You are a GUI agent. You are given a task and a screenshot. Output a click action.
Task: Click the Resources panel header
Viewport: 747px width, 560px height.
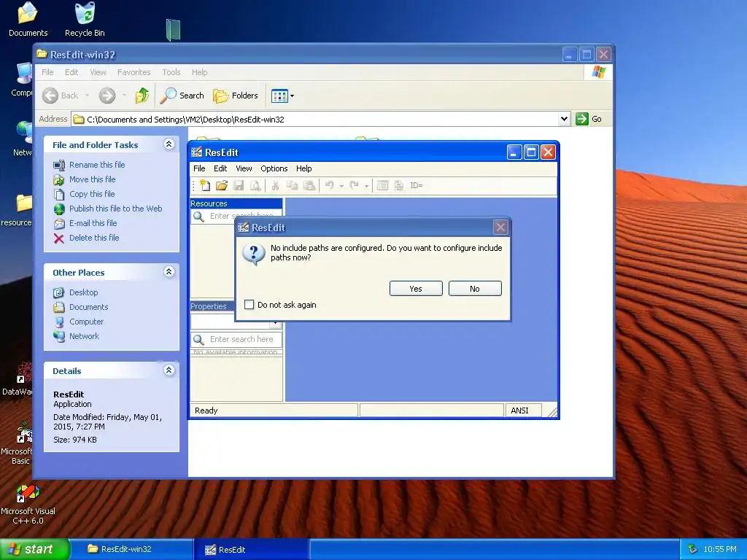click(236, 203)
